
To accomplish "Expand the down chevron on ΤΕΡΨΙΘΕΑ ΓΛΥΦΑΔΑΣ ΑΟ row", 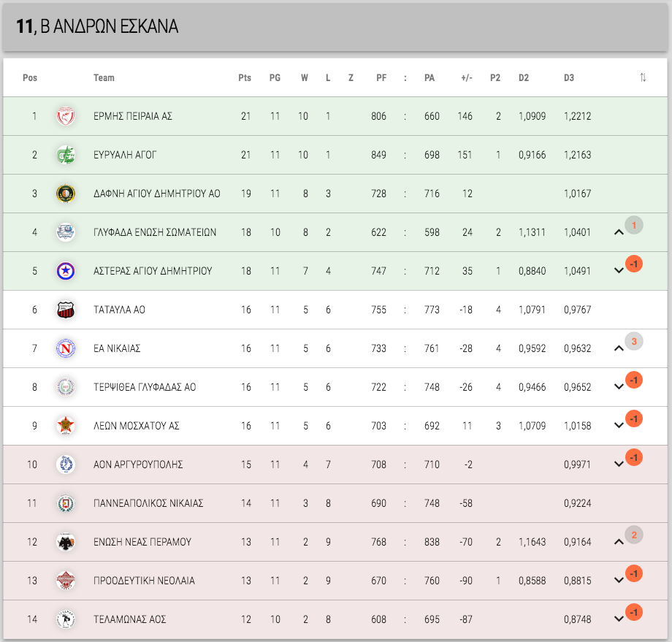I will 619,386.
